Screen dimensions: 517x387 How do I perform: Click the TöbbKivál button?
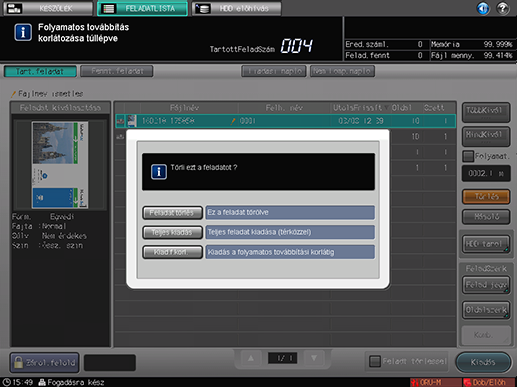click(x=486, y=112)
